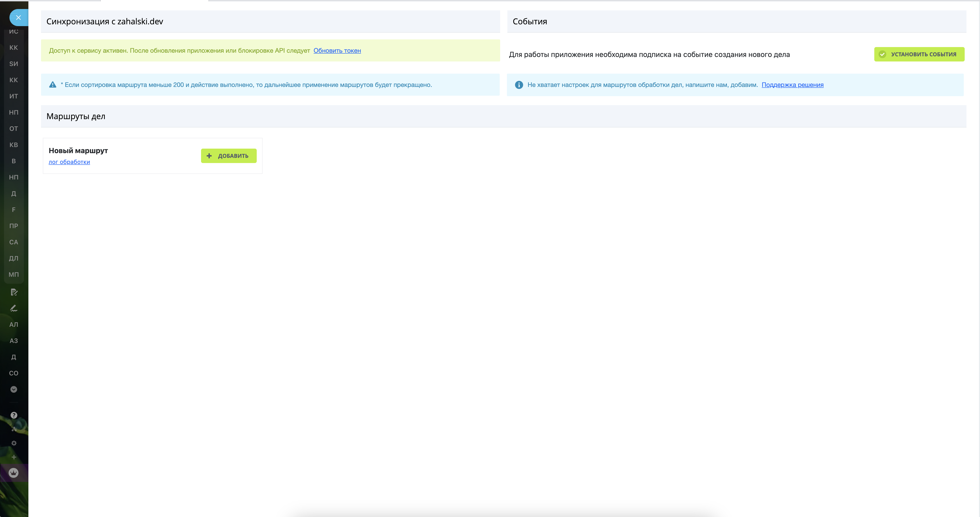Select the МП item in sidebar

point(14,274)
